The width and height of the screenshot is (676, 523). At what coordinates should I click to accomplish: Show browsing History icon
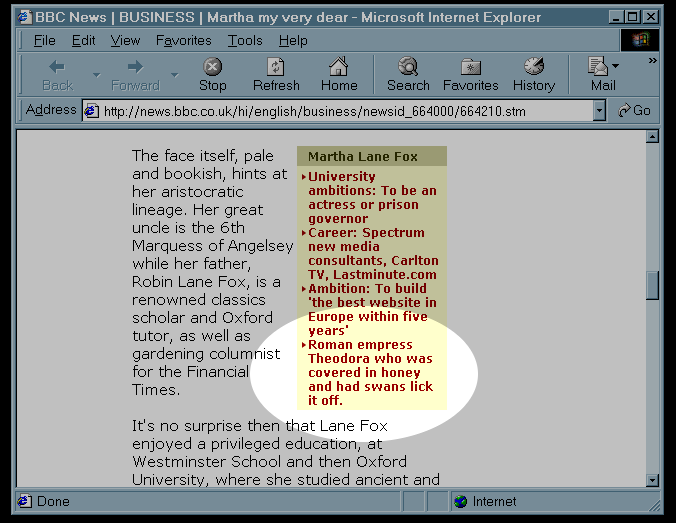pyautogui.click(x=534, y=66)
